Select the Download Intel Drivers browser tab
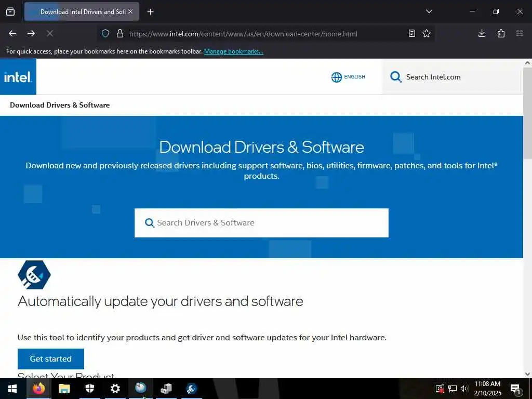Image resolution: width=532 pixels, height=399 pixels. [82, 11]
